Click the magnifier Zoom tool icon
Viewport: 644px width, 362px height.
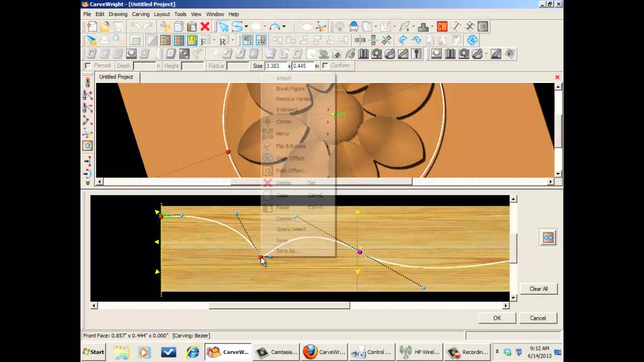click(118, 40)
